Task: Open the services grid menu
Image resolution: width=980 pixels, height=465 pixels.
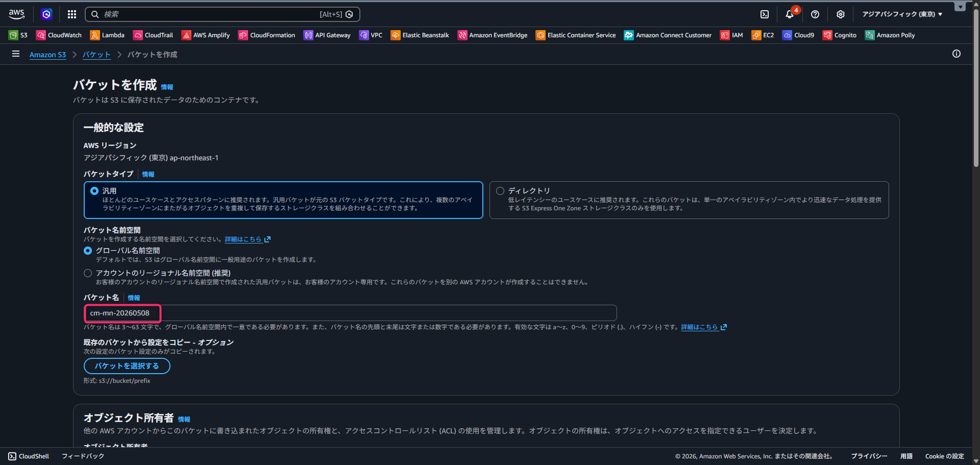Action: [72, 14]
